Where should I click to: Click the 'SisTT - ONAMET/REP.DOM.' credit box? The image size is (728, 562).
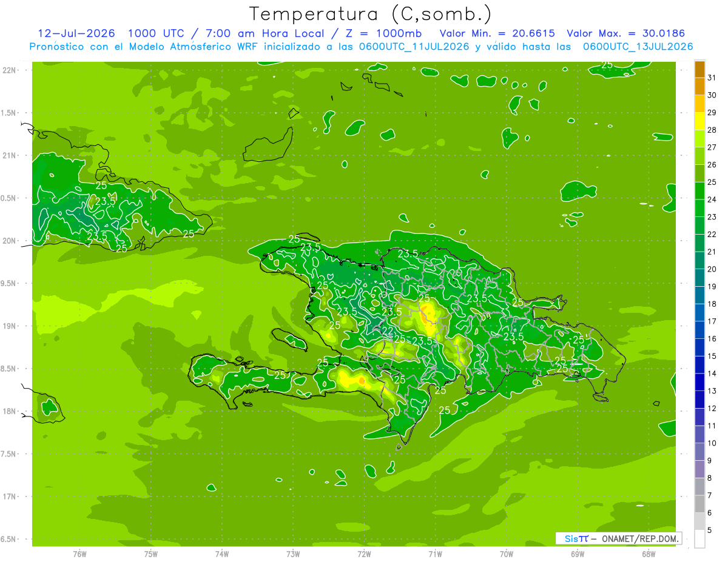pyautogui.click(x=619, y=538)
